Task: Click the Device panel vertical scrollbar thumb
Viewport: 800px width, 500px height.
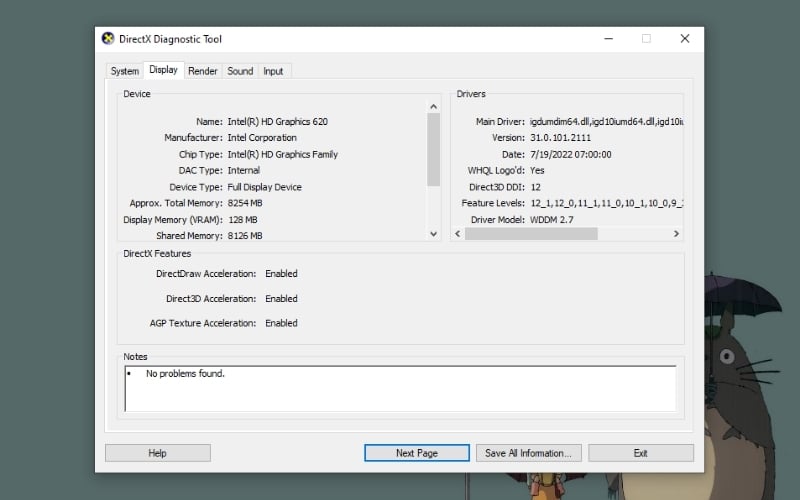Action: pos(434,149)
